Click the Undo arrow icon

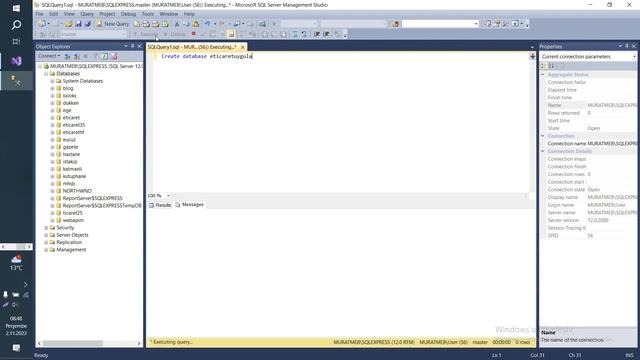[207, 24]
